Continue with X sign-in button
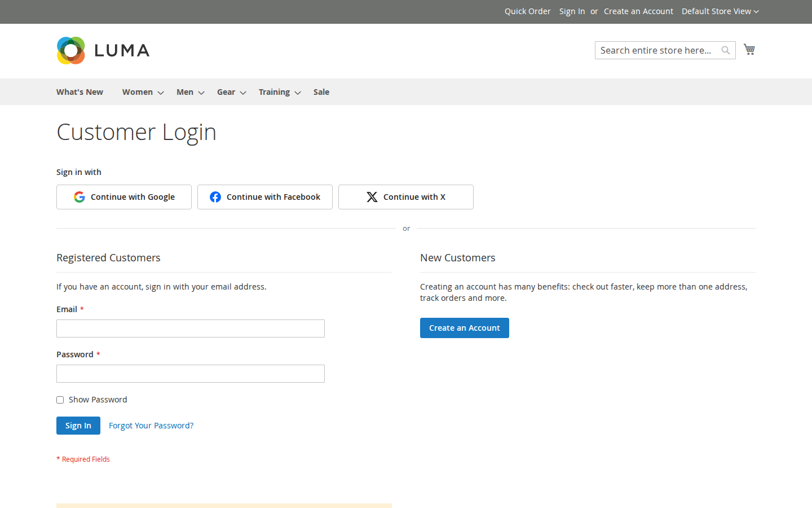 tap(406, 197)
